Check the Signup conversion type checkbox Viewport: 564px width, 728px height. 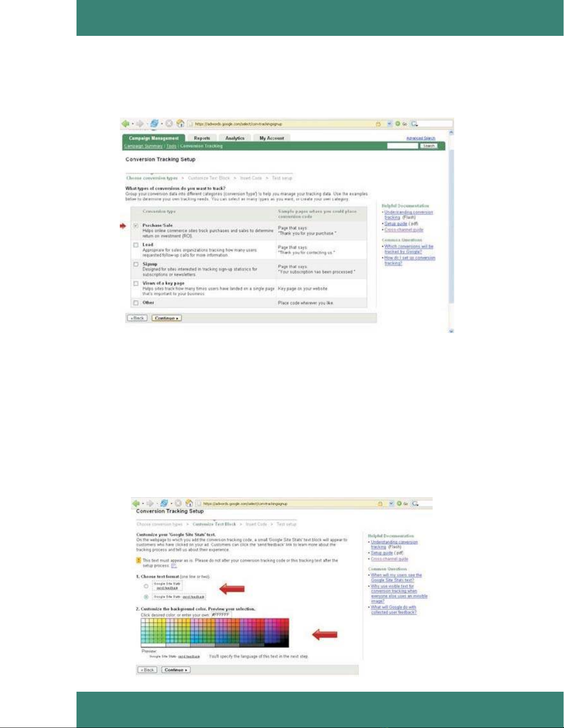pyautogui.click(x=136, y=264)
